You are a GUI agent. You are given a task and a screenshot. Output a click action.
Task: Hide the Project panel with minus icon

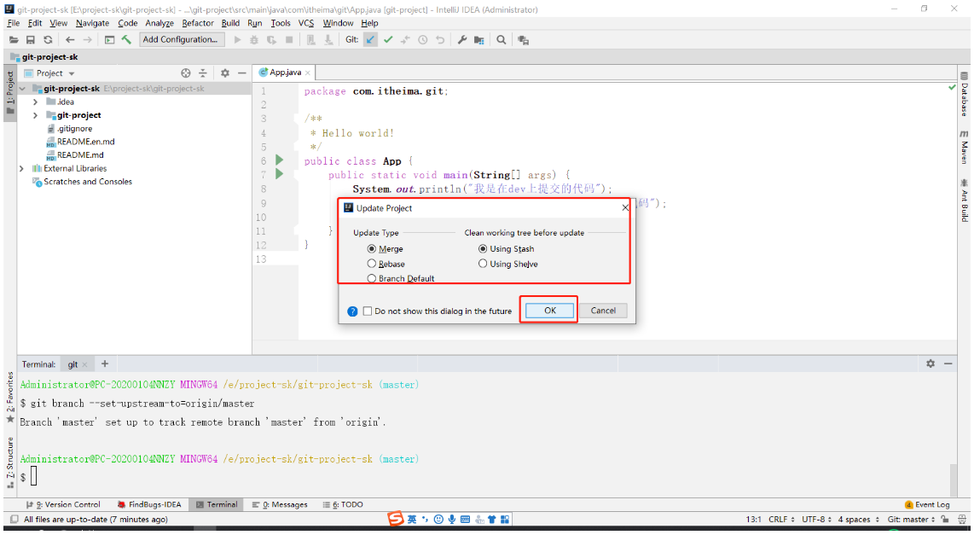pos(242,73)
